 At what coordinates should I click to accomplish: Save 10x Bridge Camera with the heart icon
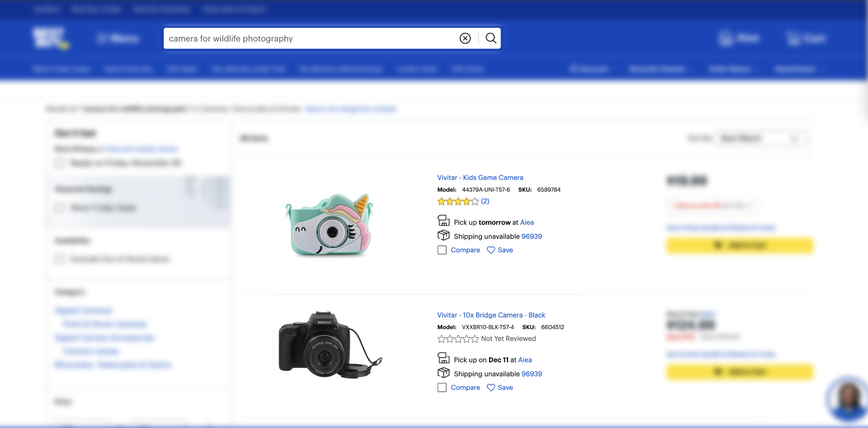pyautogui.click(x=491, y=388)
